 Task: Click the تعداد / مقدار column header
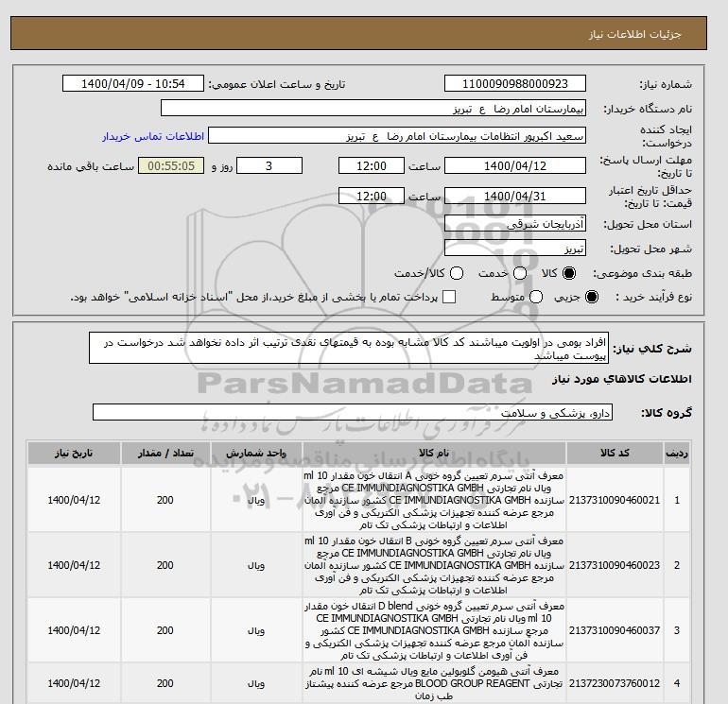point(165,453)
